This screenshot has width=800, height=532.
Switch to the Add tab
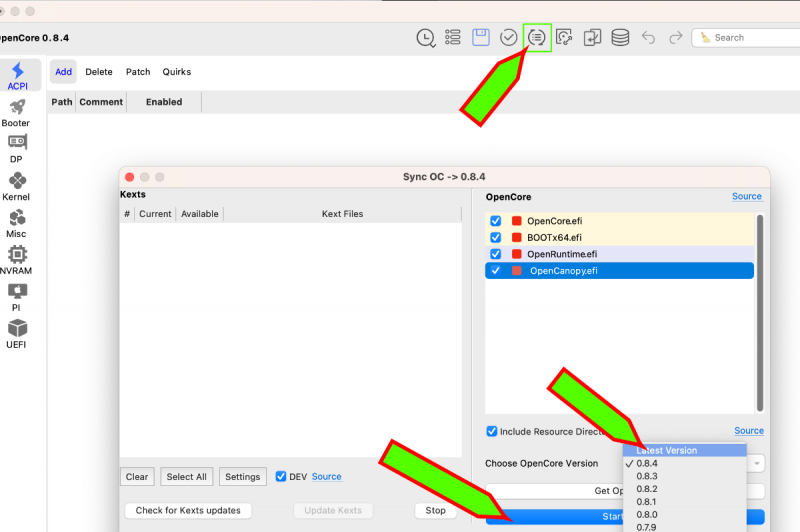pos(63,72)
